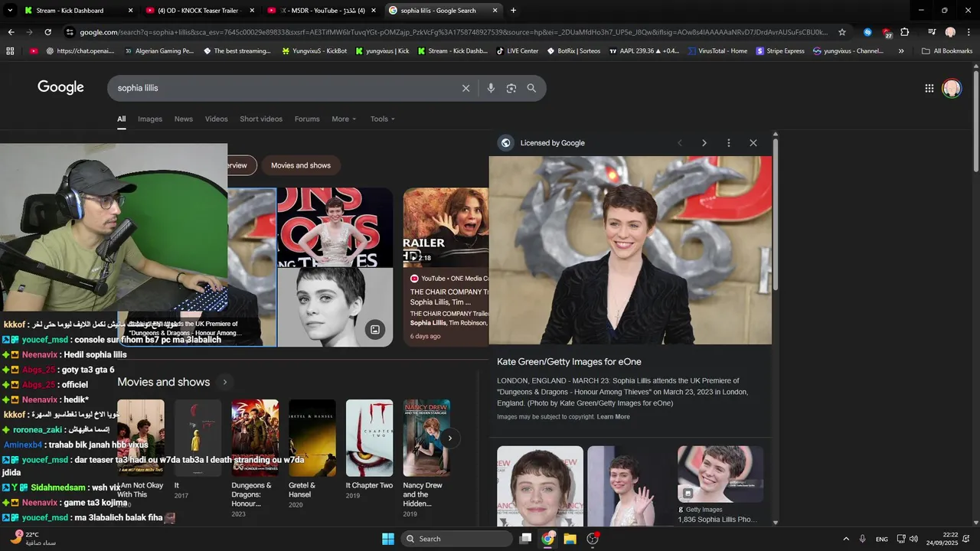This screenshot has width=980, height=551.
Task: Expand the Movies and shows section arrow
Action: (x=225, y=382)
